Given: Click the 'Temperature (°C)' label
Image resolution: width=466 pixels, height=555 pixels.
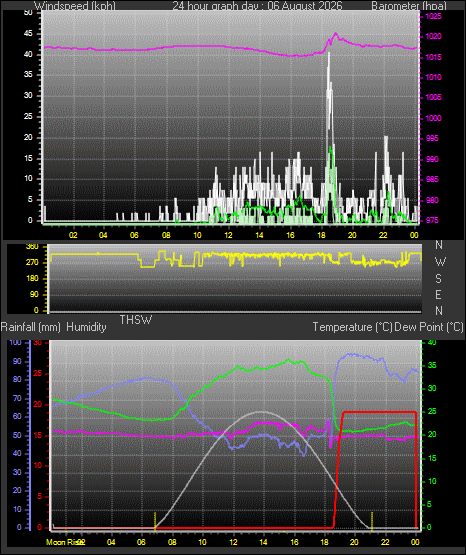Looking at the screenshot, I should point(352,327).
